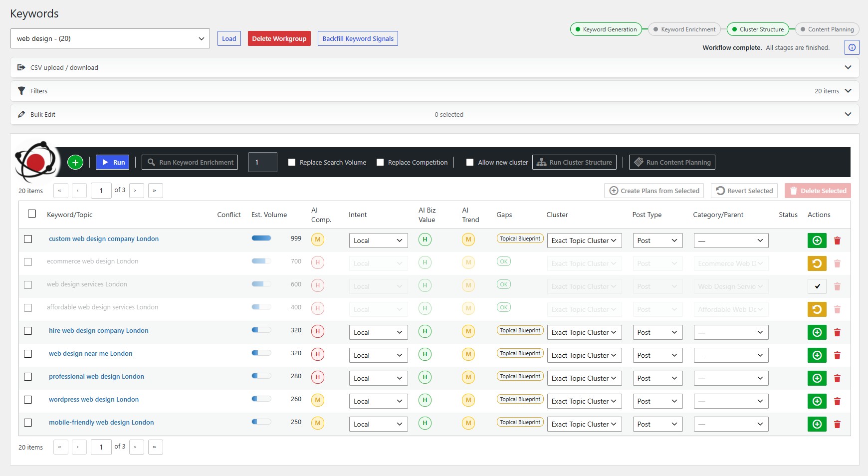The image size is (868, 476).
Task: Click trash icon for hire web design company London
Action: click(x=838, y=332)
